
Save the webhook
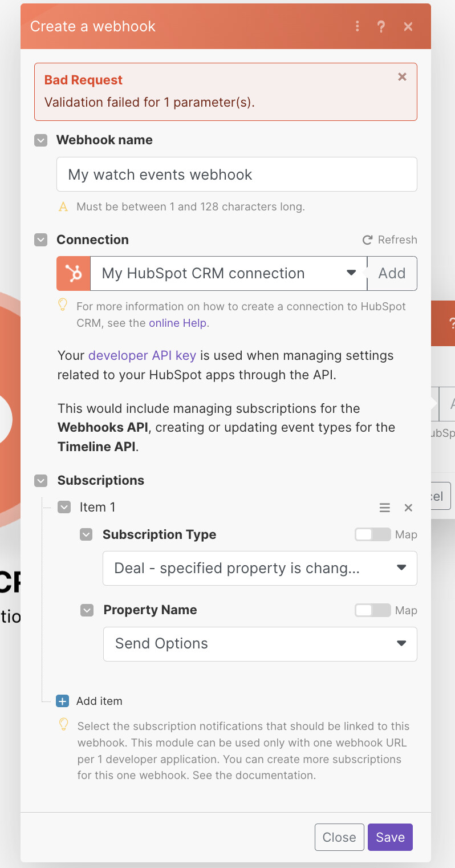point(390,837)
